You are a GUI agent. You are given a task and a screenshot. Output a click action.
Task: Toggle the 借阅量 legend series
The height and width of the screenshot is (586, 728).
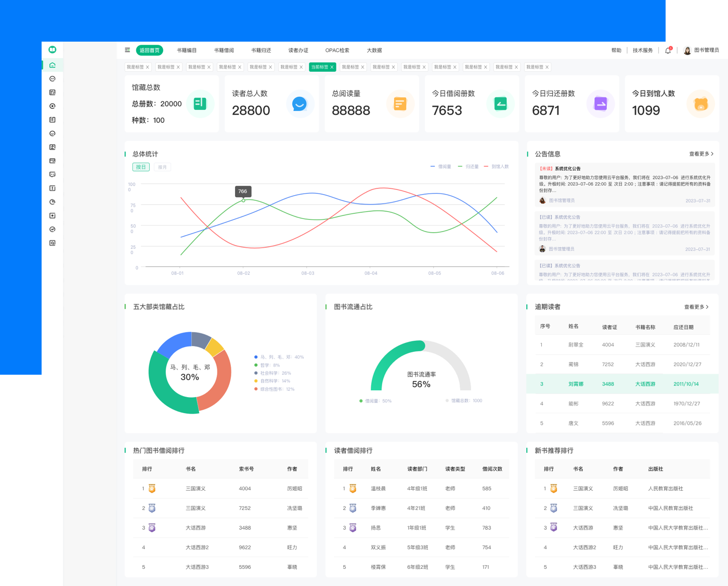click(441, 167)
